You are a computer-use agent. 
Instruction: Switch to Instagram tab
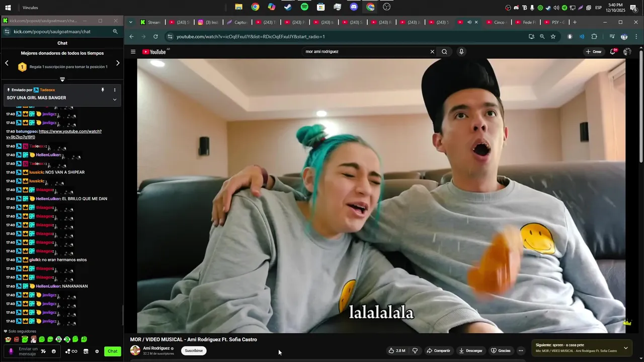208,22
